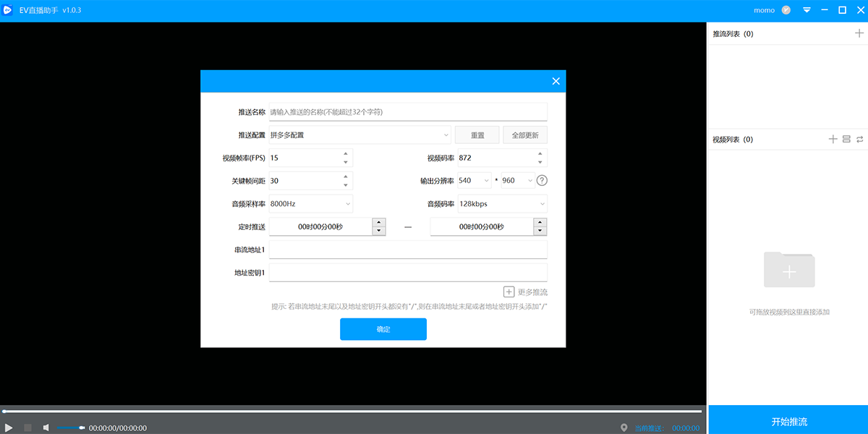Click the 更多推流 plus icon
Image resolution: width=868 pixels, height=434 pixels.
[509, 292]
